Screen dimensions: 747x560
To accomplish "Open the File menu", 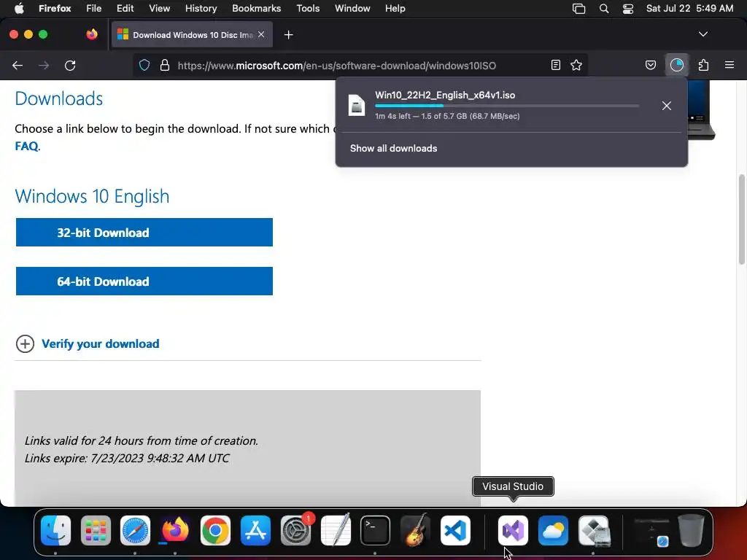I will pos(94,9).
